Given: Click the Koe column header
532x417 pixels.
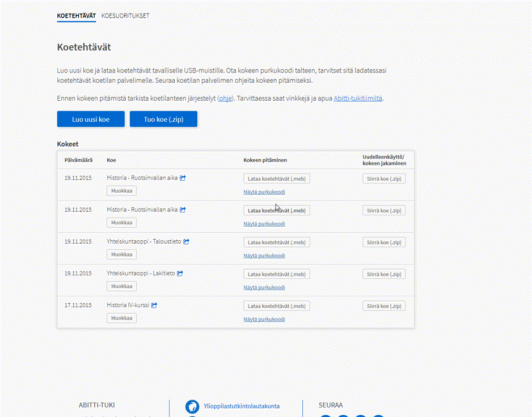Looking at the screenshot, I should point(111,160).
